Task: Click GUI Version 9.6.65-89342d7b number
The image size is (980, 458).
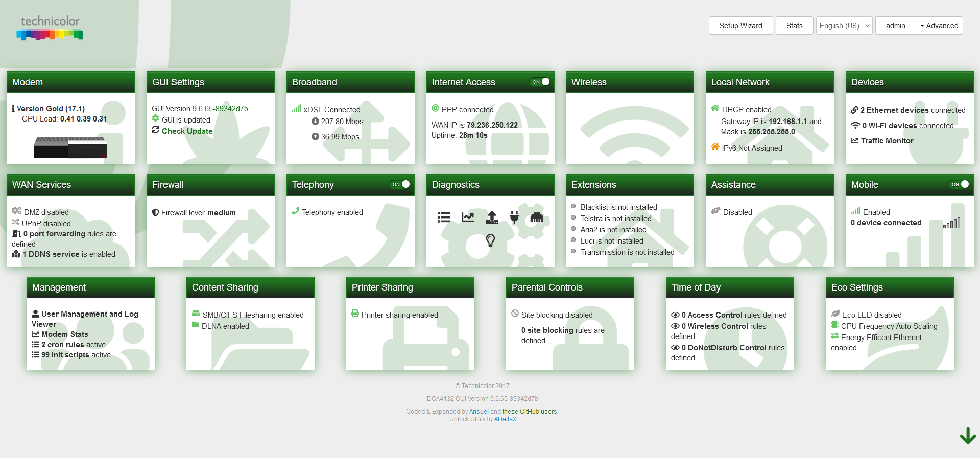Action: (x=220, y=109)
